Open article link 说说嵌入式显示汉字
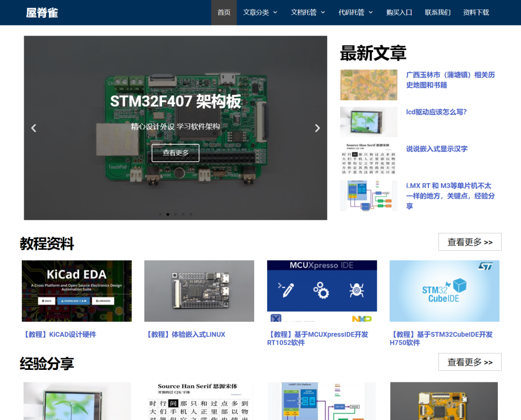 [437, 149]
